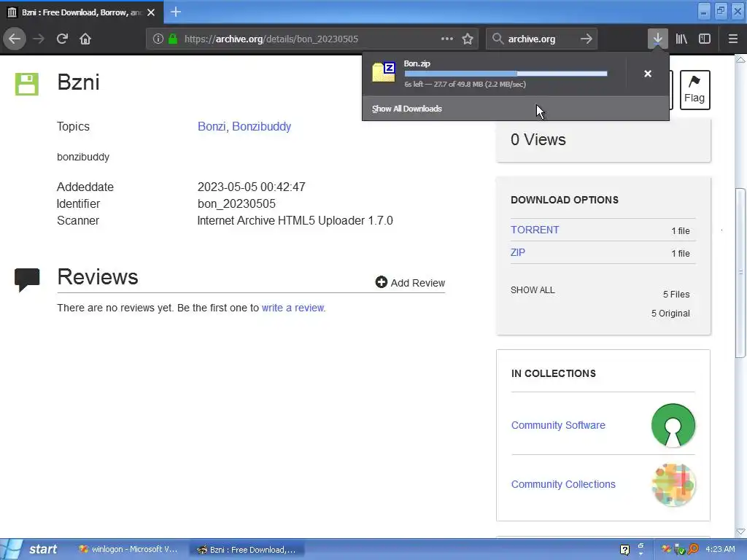Go back to previous page

click(15, 39)
